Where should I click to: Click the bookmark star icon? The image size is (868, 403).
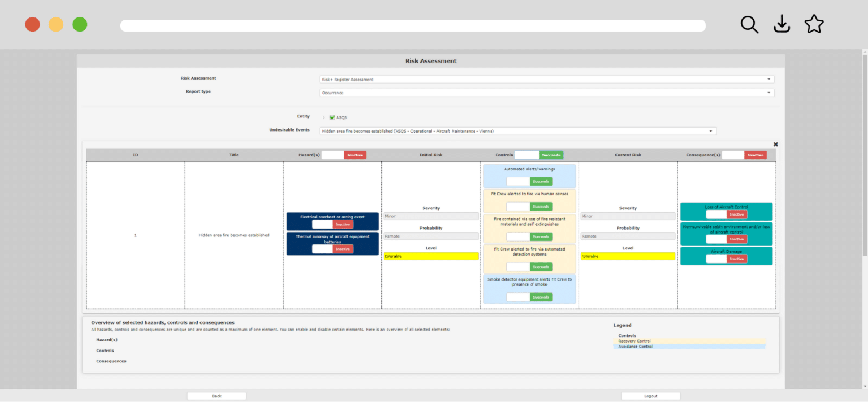pyautogui.click(x=814, y=24)
